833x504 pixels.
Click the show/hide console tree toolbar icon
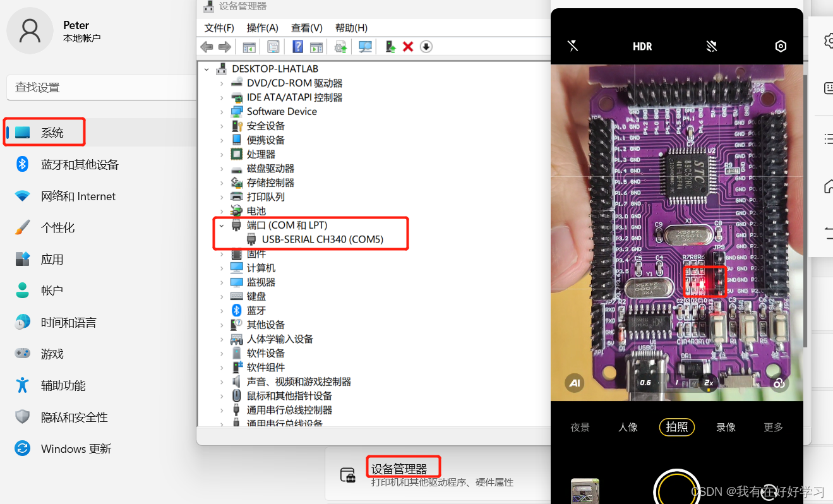(x=249, y=47)
